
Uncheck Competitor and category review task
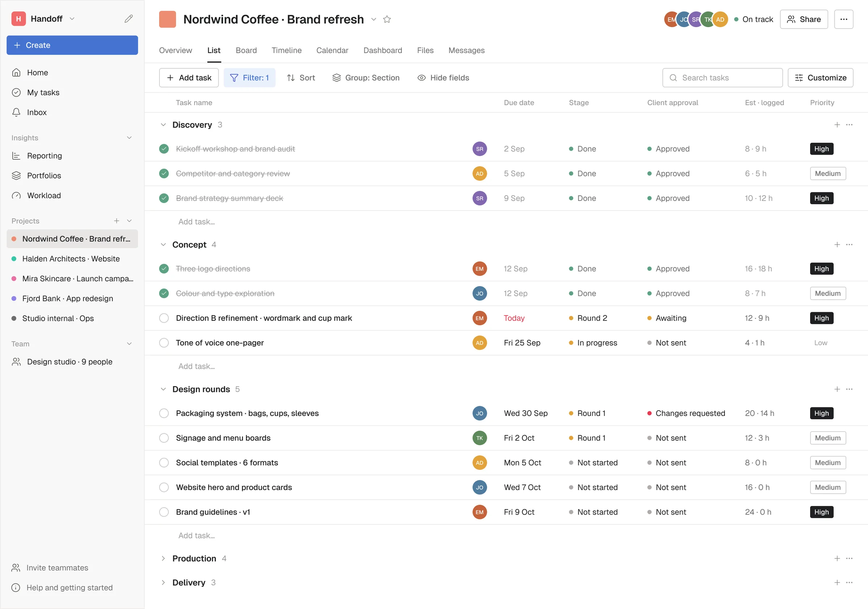tap(164, 173)
